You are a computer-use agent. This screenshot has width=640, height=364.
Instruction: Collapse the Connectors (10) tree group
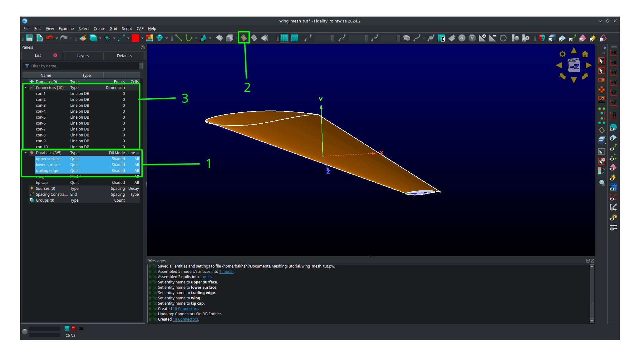(x=26, y=87)
